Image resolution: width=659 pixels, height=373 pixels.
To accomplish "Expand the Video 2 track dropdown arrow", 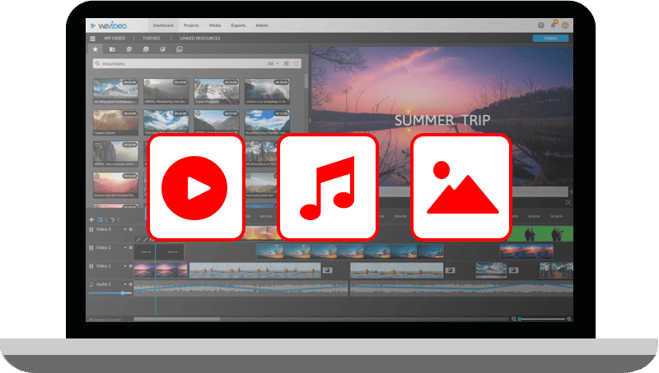I will [x=125, y=248].
